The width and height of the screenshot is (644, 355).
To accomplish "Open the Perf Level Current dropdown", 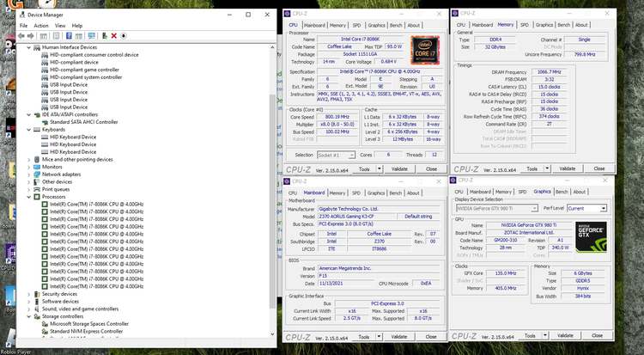I will pyautogui.click(x=586, y=209).
